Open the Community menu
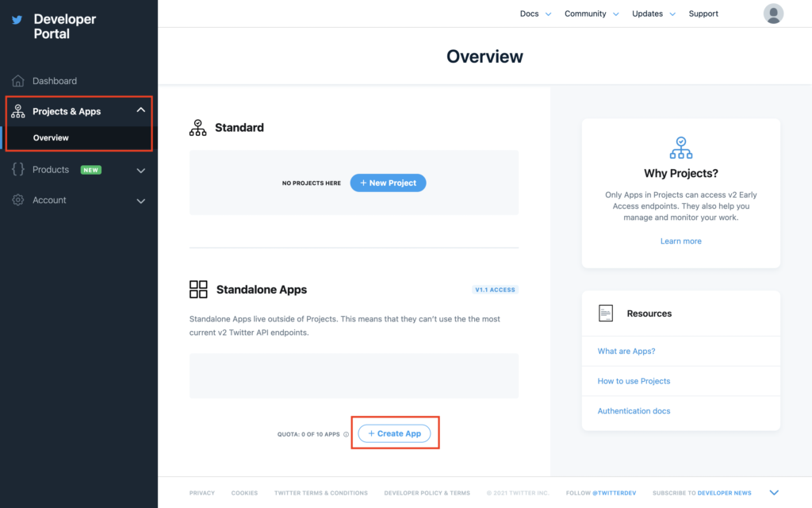 585,14
